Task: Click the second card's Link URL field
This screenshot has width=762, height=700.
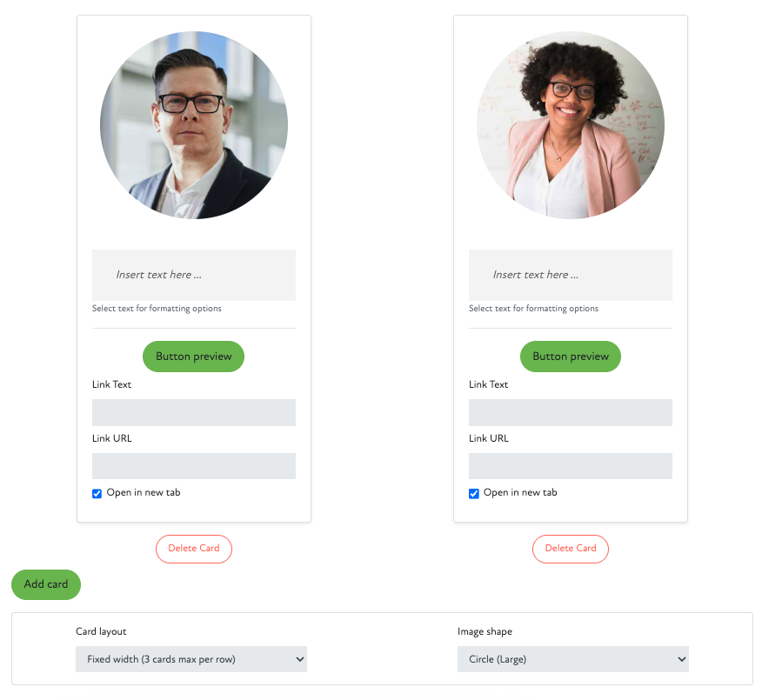Action: pos(571,466)
